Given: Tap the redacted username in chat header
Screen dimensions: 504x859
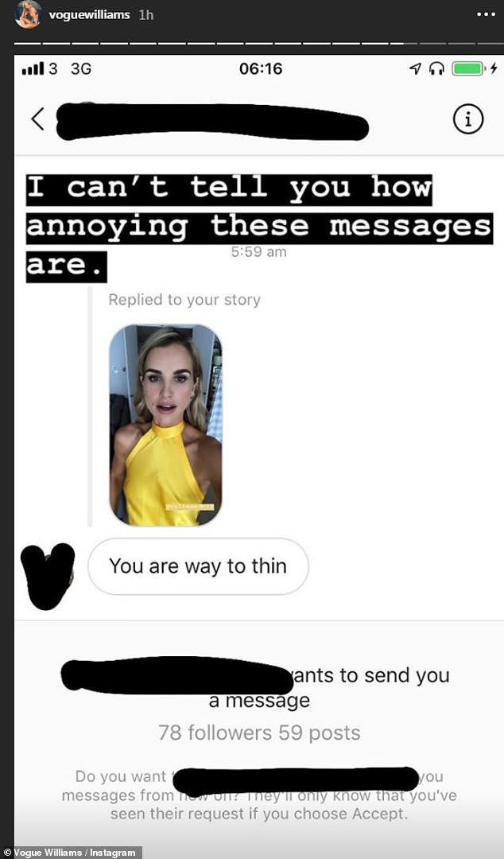Looking at the screenshot, I should pos(212,121).
